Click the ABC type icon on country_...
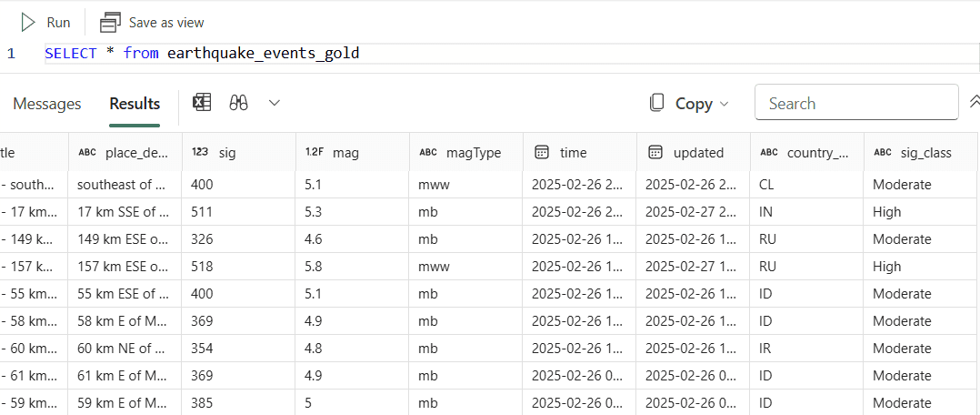This screenshot has height=415, width=980. [x=769, y=152]
